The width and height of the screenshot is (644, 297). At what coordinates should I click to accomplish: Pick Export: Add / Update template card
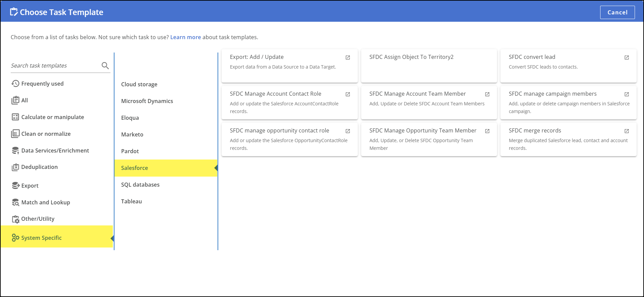pyautogui.click(x=290, y=66)
